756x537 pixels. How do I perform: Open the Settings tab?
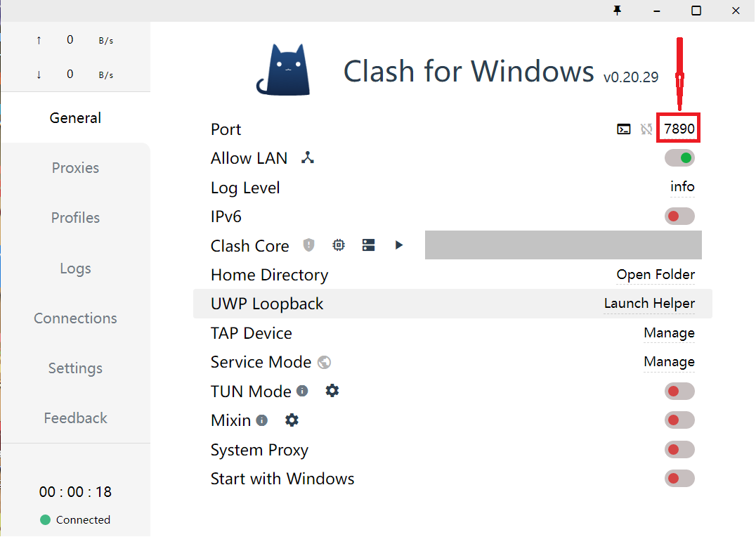point(75,368)
